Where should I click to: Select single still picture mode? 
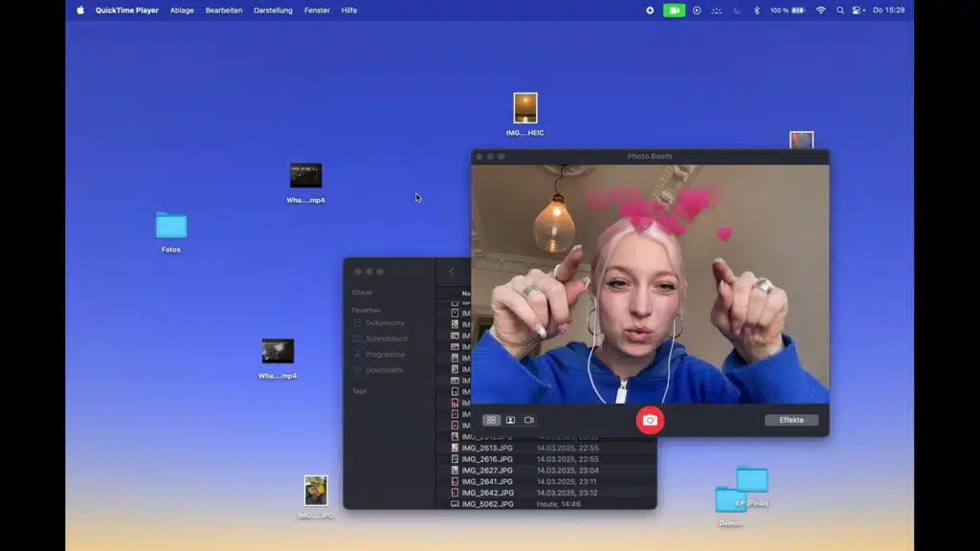[x=510, y=420]
